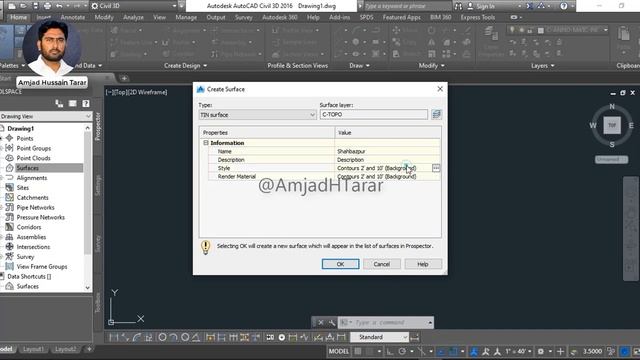This screenshot has width=640, height=360.
Task: Switch to the Modify ribbon tab
Action: [x=104, y=17]
